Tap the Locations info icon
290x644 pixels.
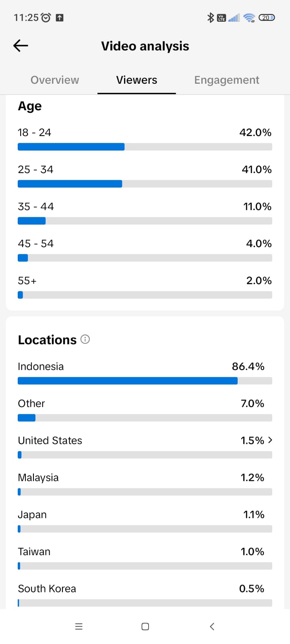point(85,339)
